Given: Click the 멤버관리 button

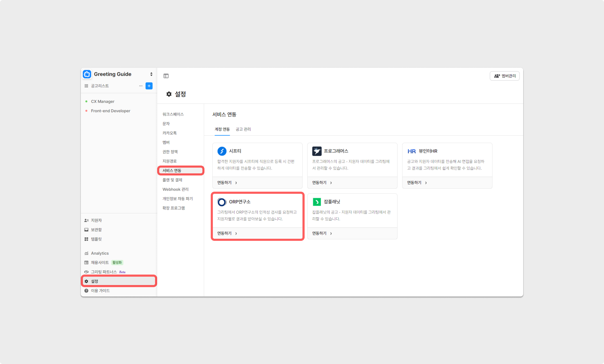Looking at the screenshot, I should point(505,76).
